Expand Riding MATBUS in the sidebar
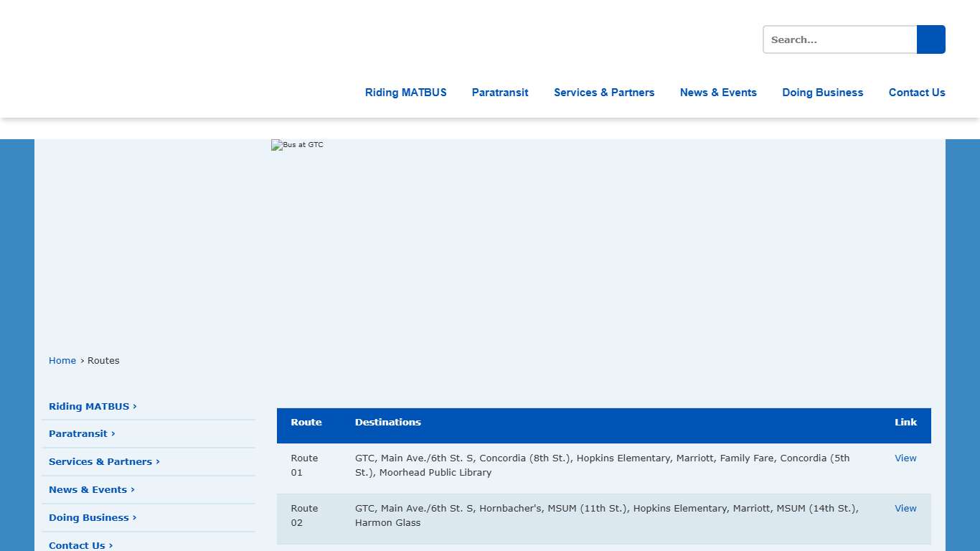This screenshot has height=551, width=980. (x=93, y=407)
